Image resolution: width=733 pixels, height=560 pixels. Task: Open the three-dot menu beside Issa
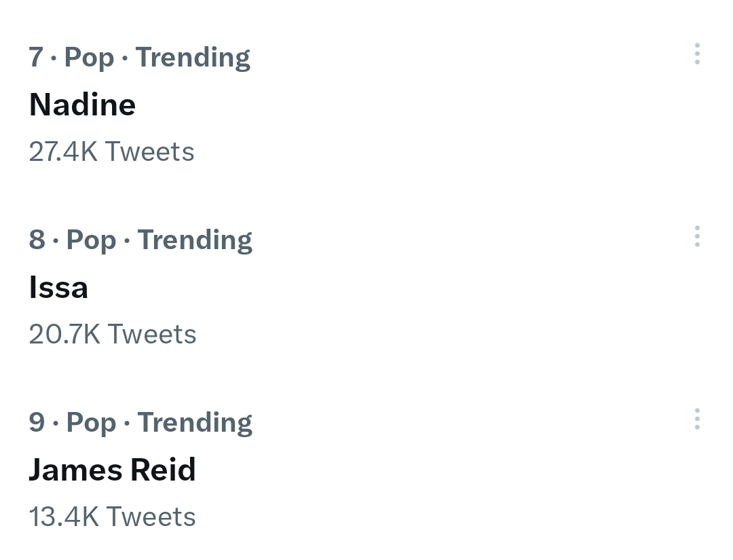[697, 237]
